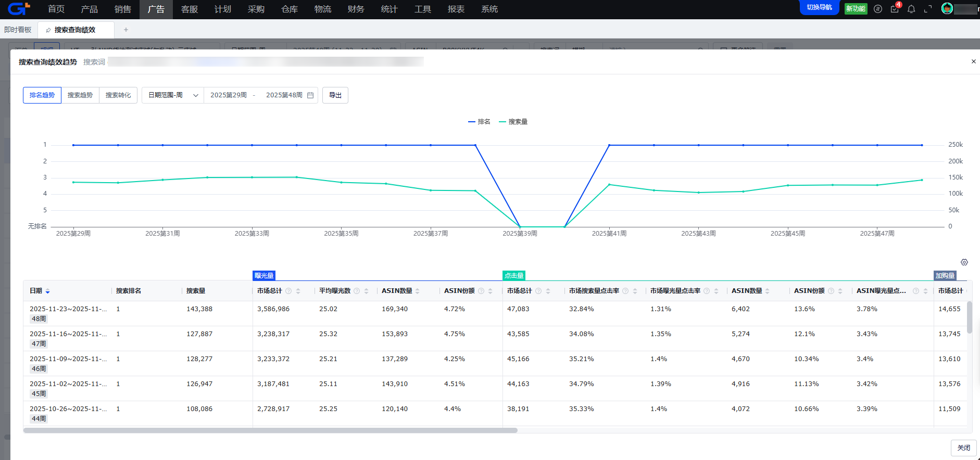Sort the table by the 日期 column arrow
Screen dimensions: 980x460
click(48, 291)
